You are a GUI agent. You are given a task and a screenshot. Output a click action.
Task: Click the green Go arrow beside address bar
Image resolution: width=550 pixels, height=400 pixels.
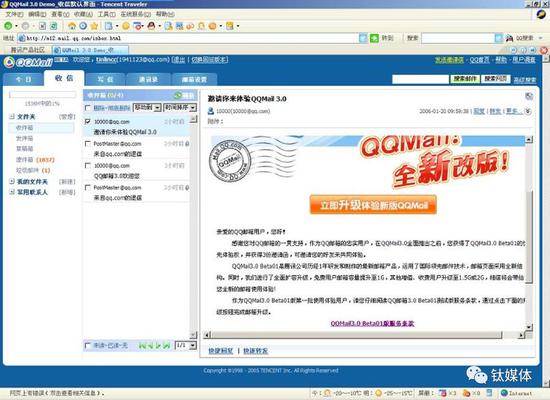pos(374,38)
